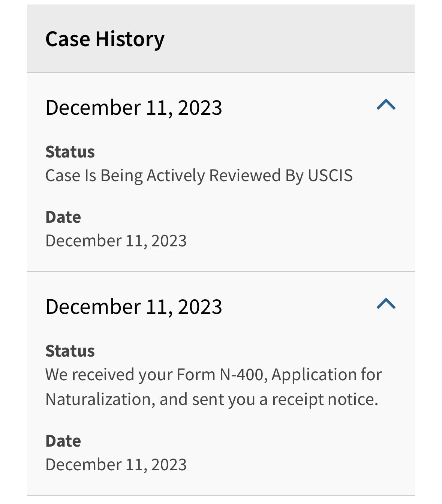Click the 'receipt notice' words
442x504 pixels.
click(x=325, y=399)
